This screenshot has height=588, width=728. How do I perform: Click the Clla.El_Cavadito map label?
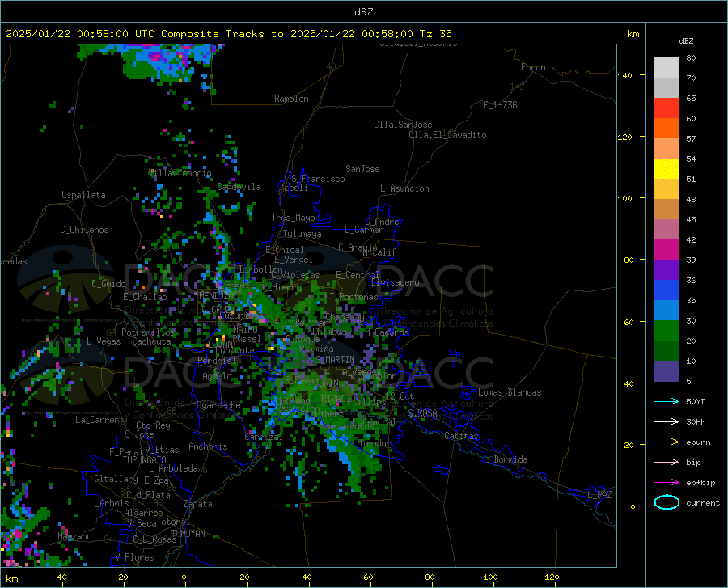(447, 135)
